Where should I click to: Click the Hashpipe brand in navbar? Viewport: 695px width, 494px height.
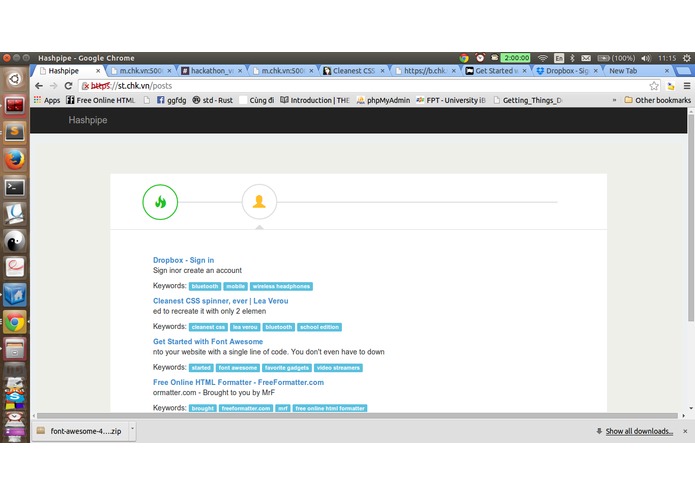(88, 120)
